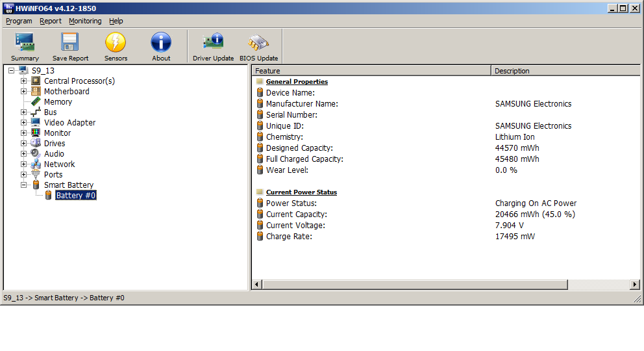Select the Power Status row label
The image size is (644, 351).
pos(291,203)
